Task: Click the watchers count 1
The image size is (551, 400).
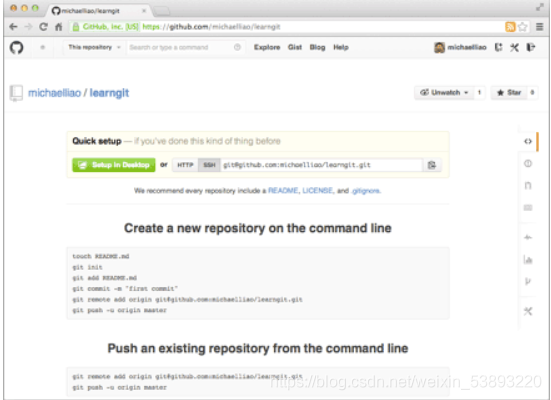Action: 479,92
